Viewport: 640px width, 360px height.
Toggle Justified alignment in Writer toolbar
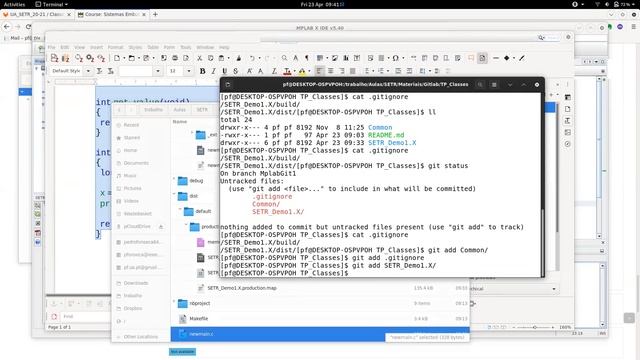click(353, 71)
